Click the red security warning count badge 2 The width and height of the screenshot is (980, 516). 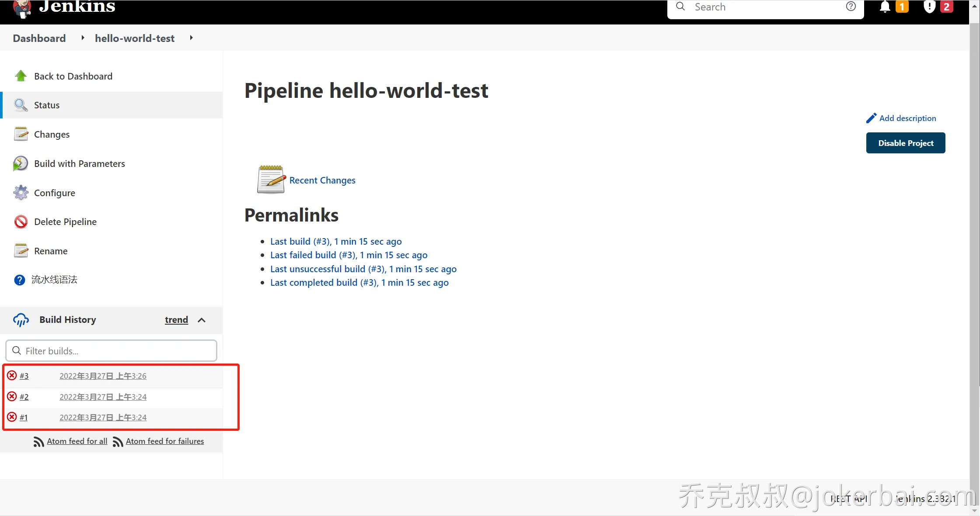point(947,7)
